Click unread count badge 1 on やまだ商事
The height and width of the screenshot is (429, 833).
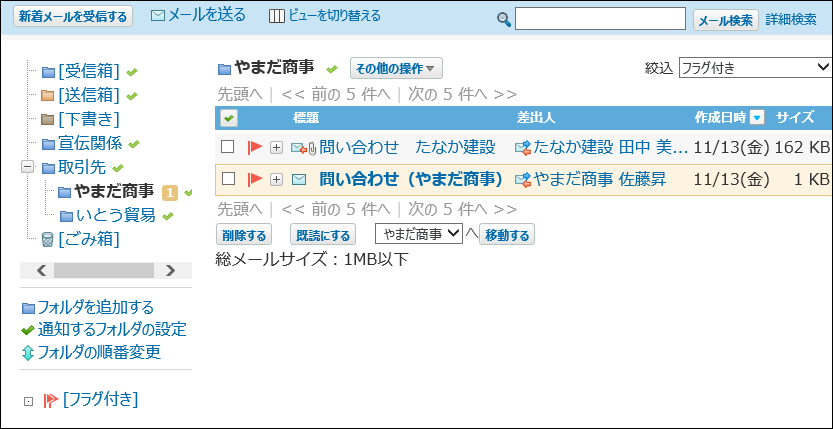pyautogui.click(x=169, y=192)
